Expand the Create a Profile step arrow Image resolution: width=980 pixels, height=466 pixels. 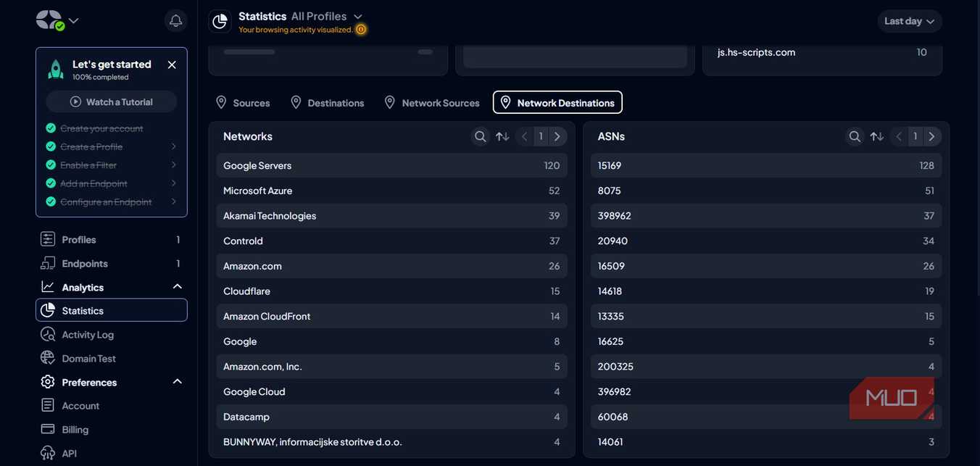[174, 146]
